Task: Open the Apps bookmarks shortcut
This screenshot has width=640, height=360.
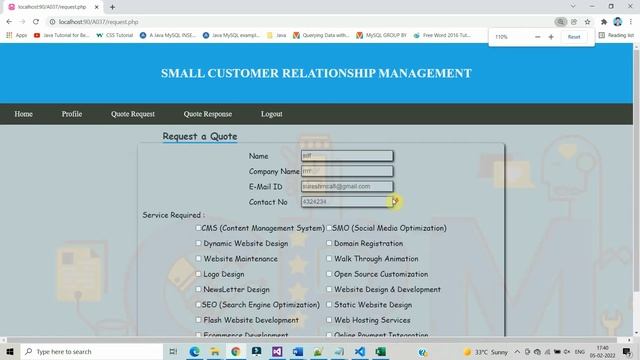Action: [x=17, y=36]
